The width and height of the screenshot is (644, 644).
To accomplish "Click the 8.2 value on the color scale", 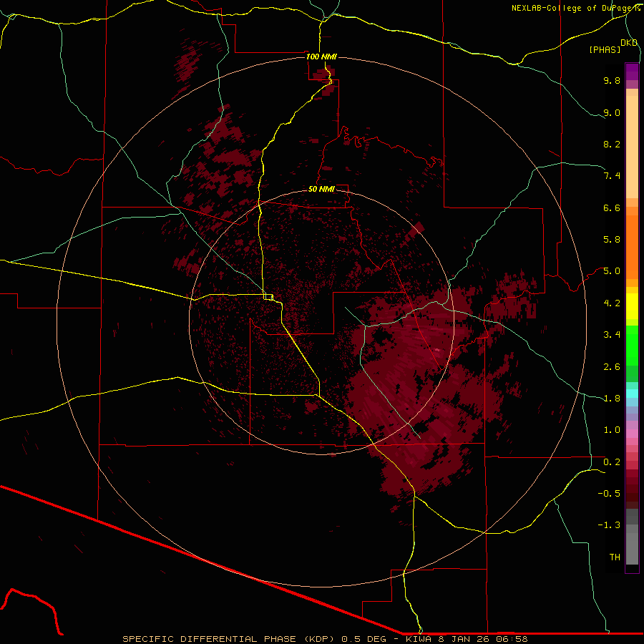I will (612, 144).
